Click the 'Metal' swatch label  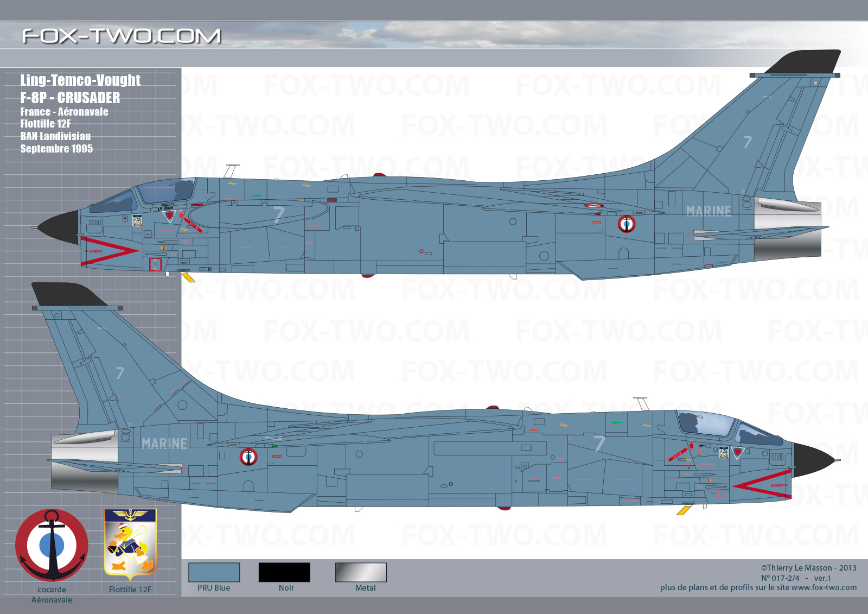pos(365,588)
